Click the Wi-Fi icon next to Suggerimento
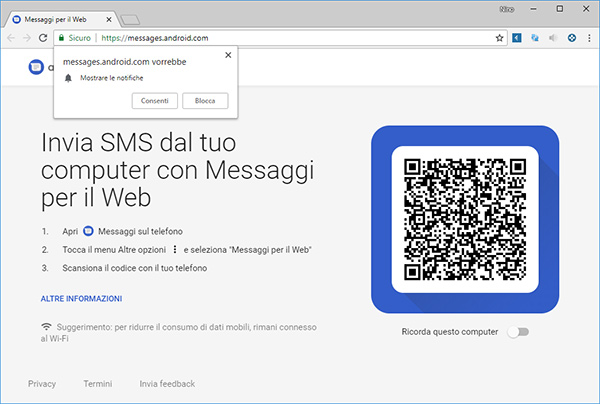This screenshot has height=404, width=600. [46, 327]
